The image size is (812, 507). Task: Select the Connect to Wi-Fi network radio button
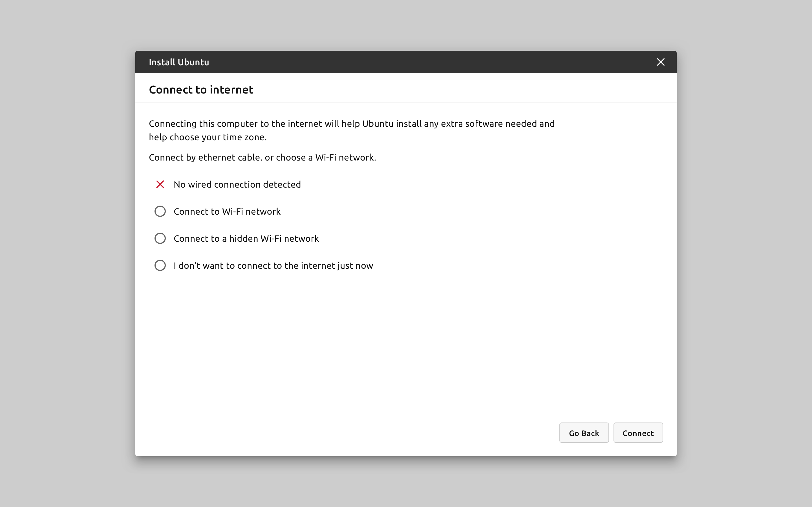(160, 212)
